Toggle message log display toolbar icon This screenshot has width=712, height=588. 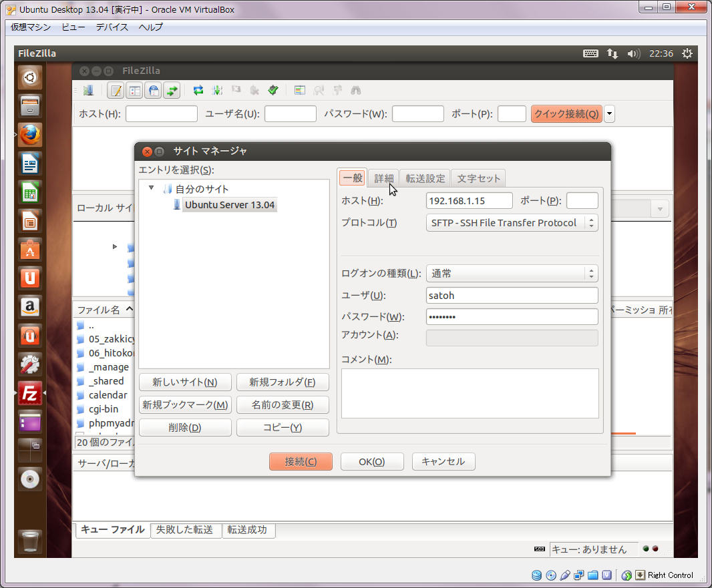tap(116, 91)
